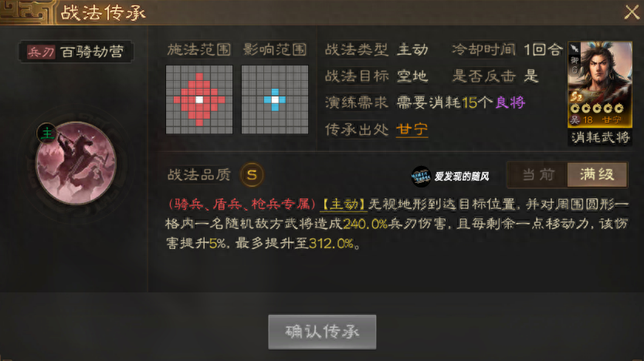Click the ornate corner emblem beside 战法传承
Screen dimensions: 644x361
(28, 12)
